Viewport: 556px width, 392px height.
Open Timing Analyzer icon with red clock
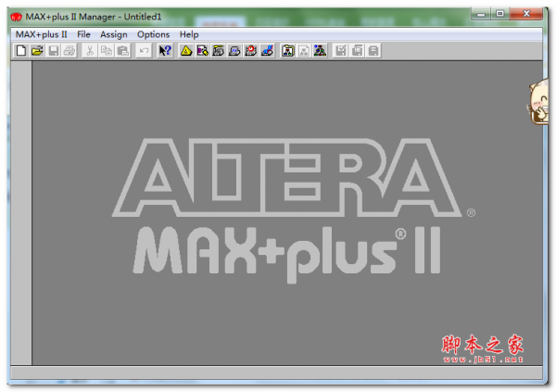tap(251, 51)
